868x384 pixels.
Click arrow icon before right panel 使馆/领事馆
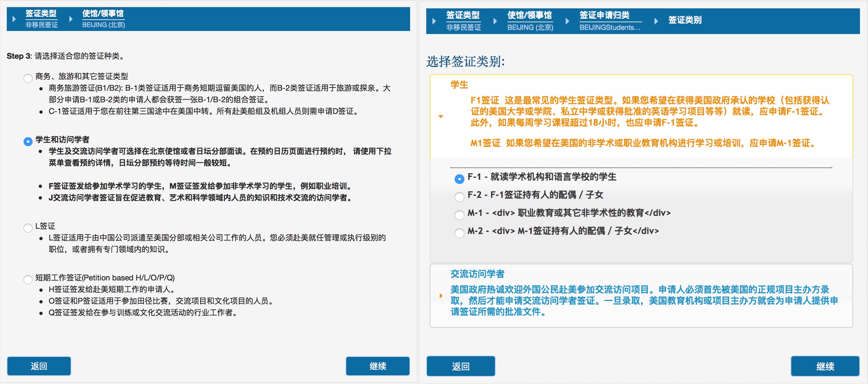495,21
